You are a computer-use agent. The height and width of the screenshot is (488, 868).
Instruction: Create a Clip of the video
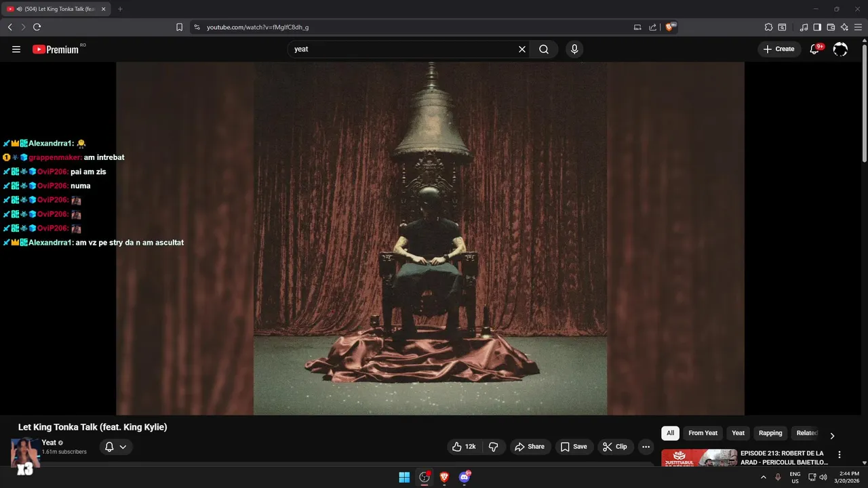tap(616, 447)
